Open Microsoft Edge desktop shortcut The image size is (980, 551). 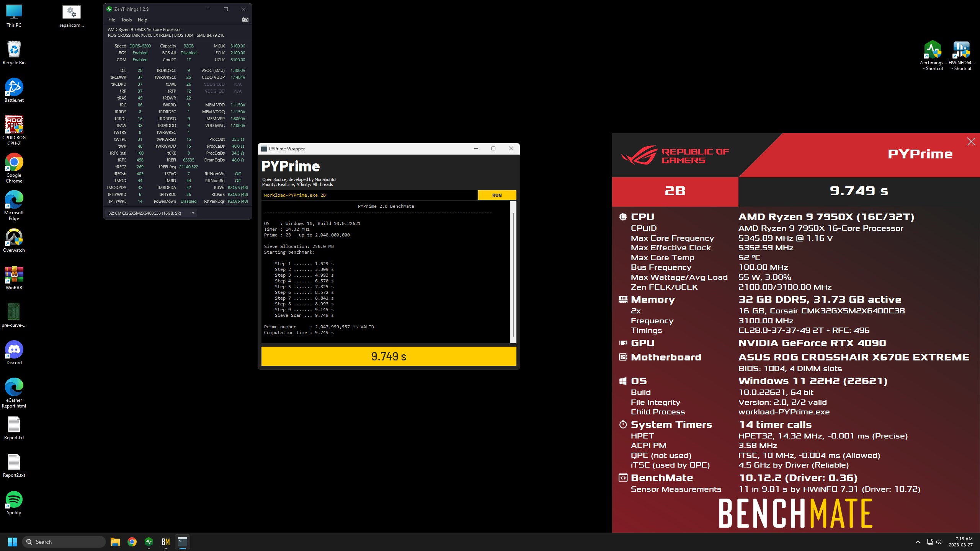pyautogui.click(x=14, y=205)
